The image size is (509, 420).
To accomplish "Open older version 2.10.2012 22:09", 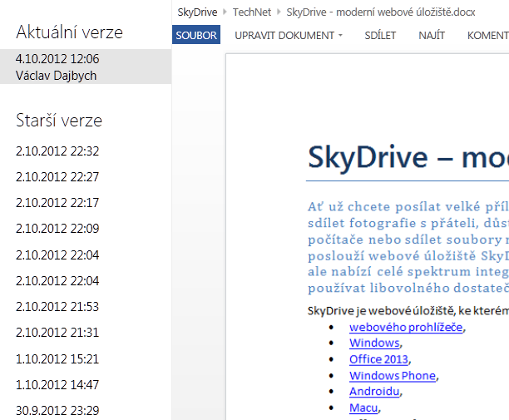I will [x=57, y=229].
